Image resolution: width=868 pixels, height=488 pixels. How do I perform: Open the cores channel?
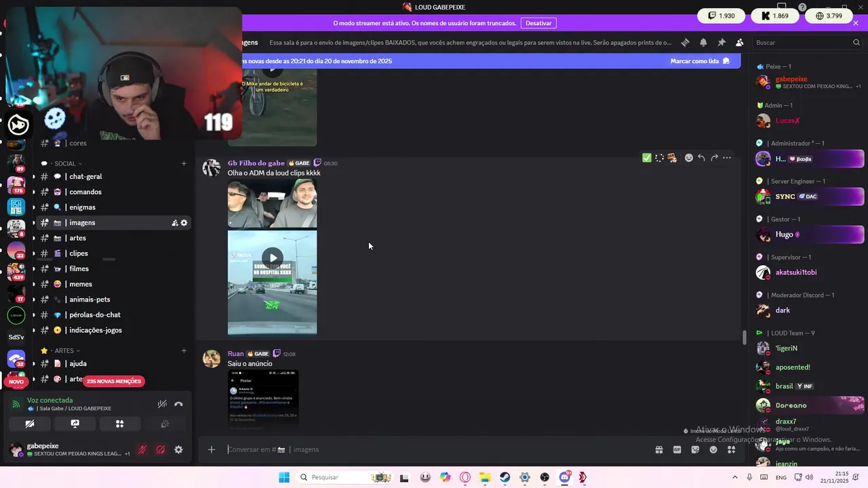click(x=114, y=143)
